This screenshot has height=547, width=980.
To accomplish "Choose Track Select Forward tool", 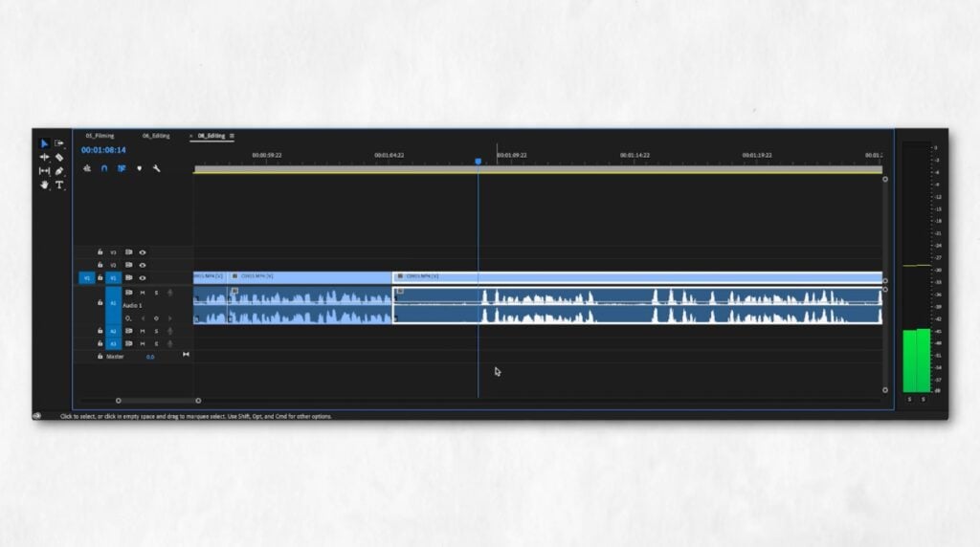I will 59,143.
